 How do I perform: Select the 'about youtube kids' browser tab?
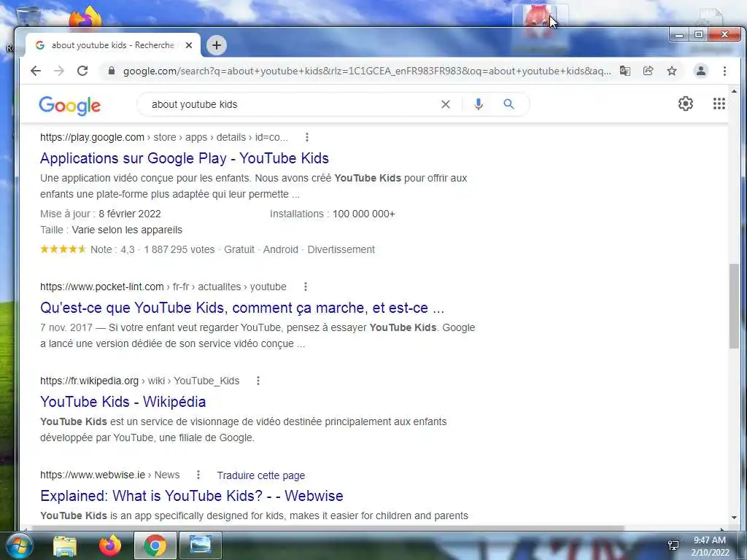[x=113, y=45]
